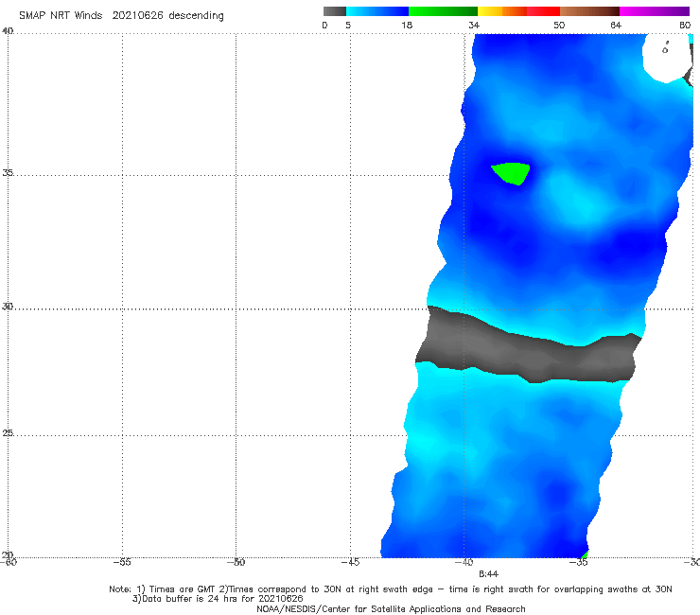Screen dimensions: 700x615
Task: Click the note 'Data buffer is 24 hrs'
Action: tap(186, 599)
